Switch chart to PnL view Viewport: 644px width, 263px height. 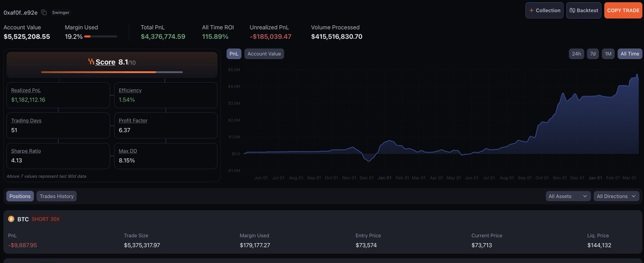click(x=234, y=54)
